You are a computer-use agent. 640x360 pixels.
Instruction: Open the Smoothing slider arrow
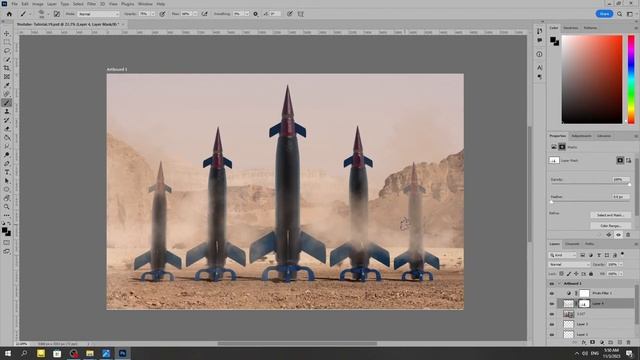coord(247,14)
